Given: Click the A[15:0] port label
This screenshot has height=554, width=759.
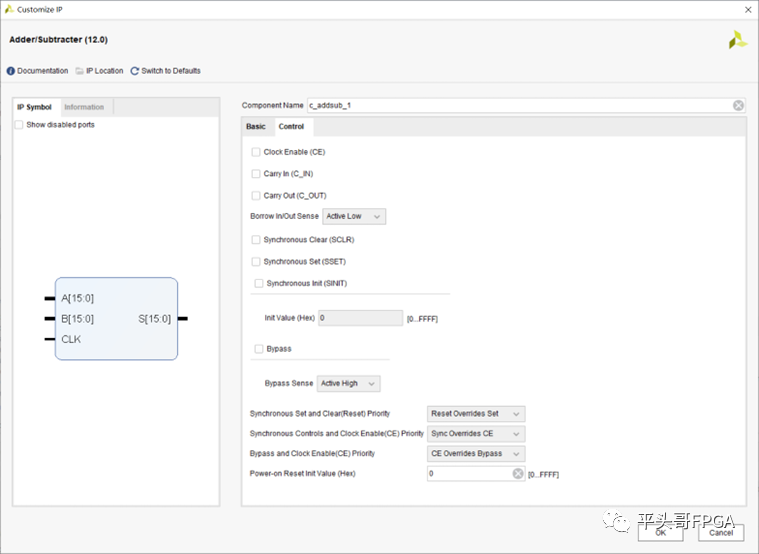Looking at the screenshot, I should (x=77, y=298).
